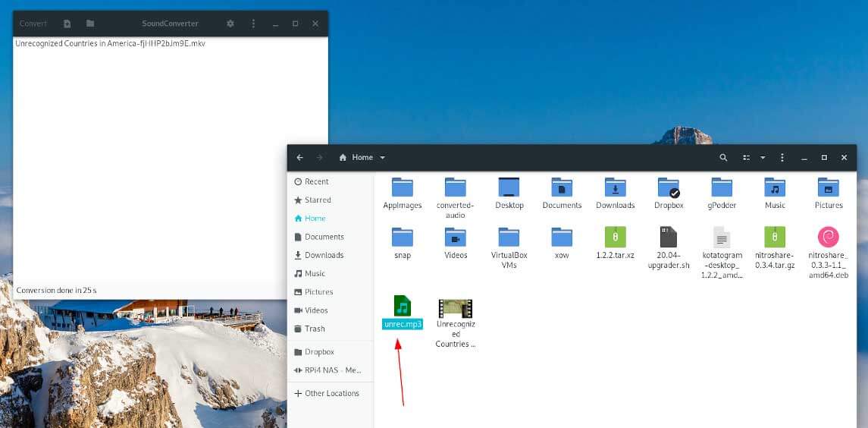
Task: Open Recent in sidebar
Action: [331, 181]
